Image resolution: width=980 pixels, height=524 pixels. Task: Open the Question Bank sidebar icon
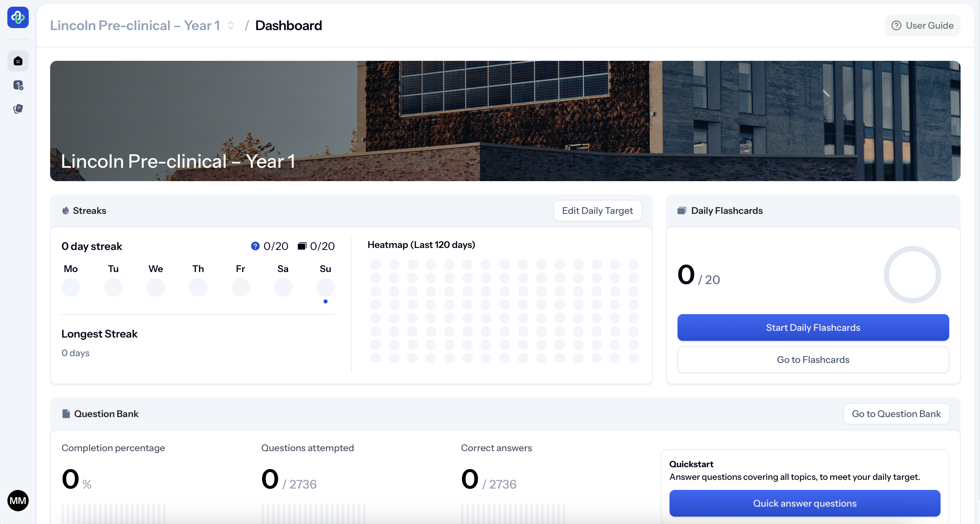18,85
